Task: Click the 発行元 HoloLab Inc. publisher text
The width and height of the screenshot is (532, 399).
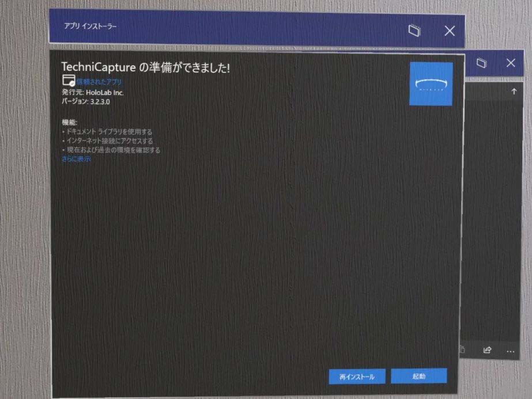Action: coord(93,92)
